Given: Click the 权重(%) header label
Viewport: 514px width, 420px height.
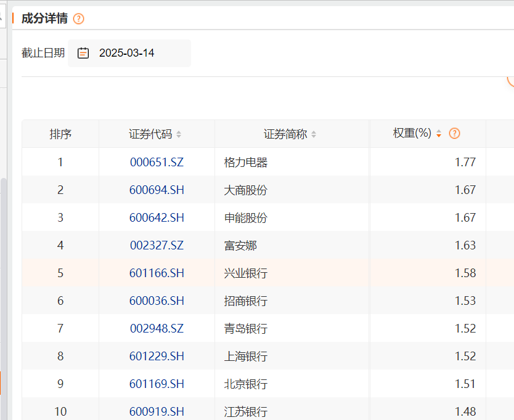Looking at the screenshot, I should click(x=412, y=133).
